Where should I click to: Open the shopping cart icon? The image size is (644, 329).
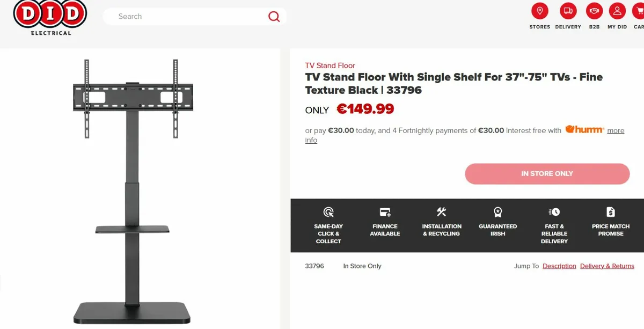639,11
